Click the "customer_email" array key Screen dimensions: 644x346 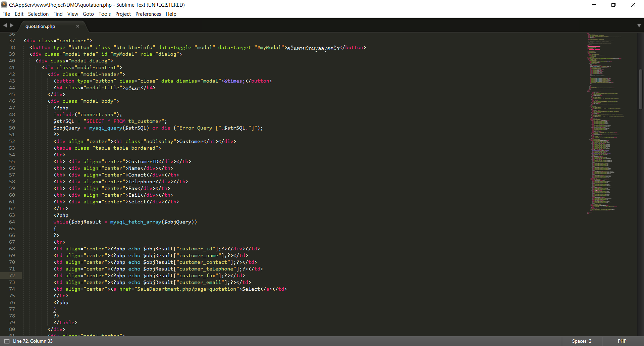point(200,282)
